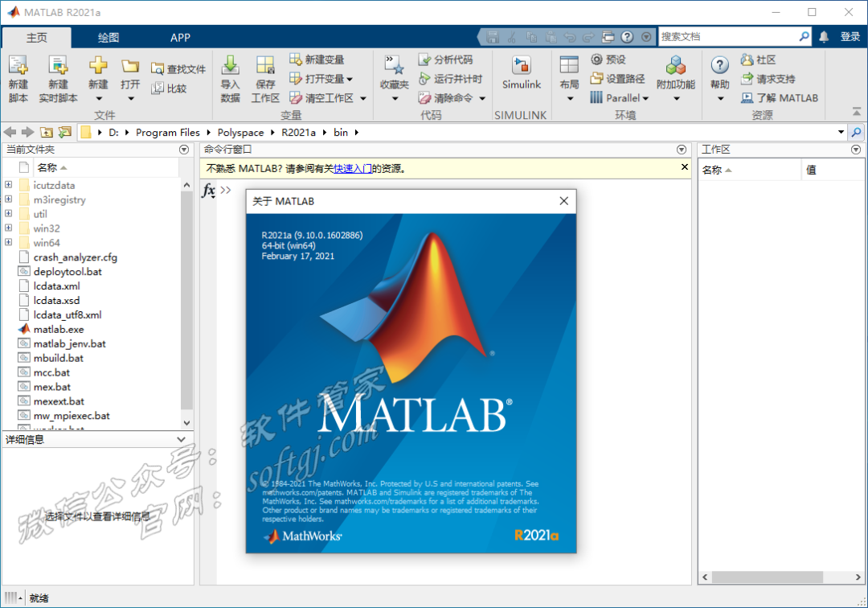Go up one folder level icon

47,132
